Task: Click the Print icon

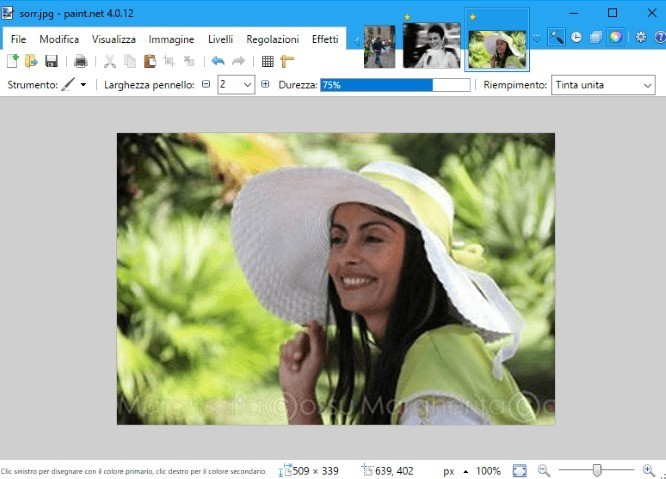Action: (80, 61)
